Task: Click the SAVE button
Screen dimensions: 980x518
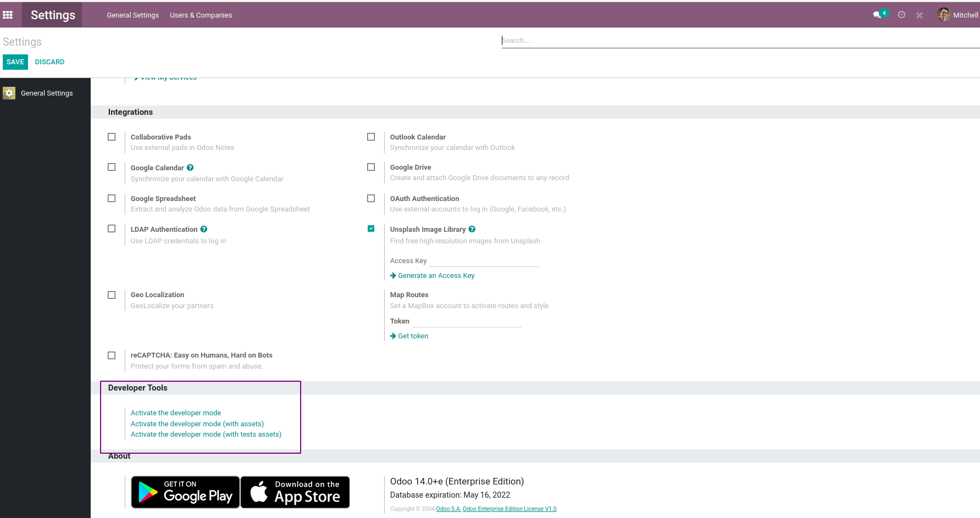Action: [x=15, y=62]
